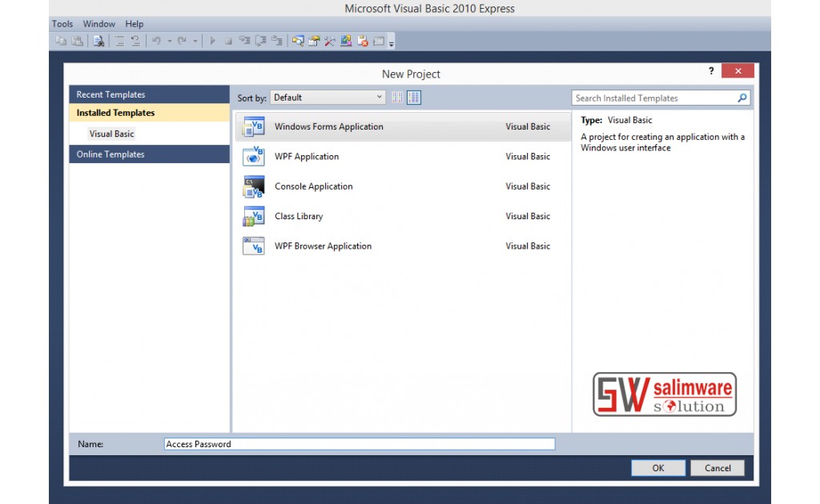Image resolution: width=820 pixels, height=504 pixels.
Task: Expand the Recent Templates section
Action: (150, 94)
